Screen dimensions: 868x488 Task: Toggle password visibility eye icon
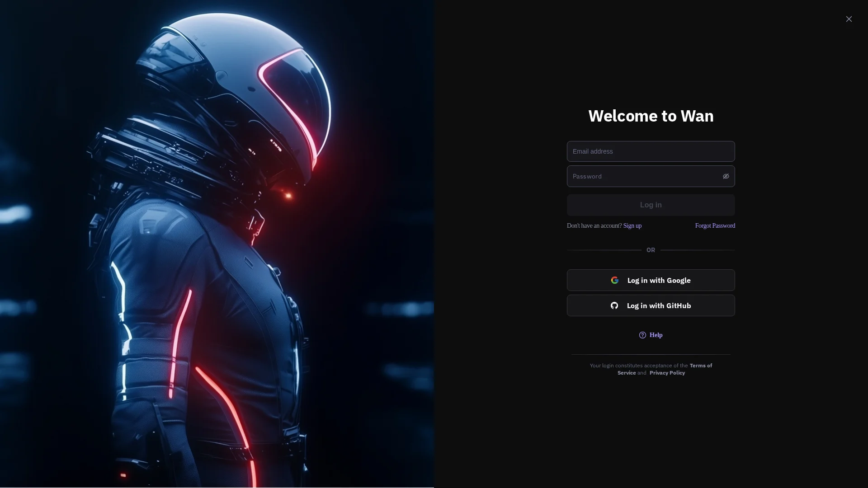pos(726,176)
